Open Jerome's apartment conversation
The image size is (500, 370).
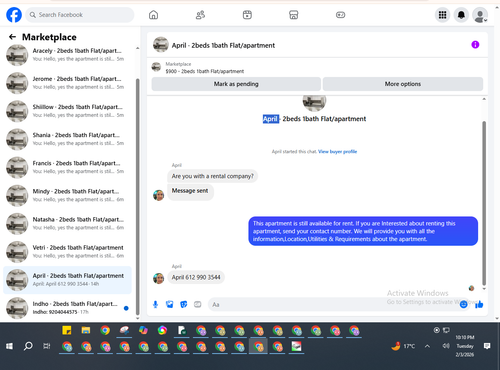click(x=68, y=83)
